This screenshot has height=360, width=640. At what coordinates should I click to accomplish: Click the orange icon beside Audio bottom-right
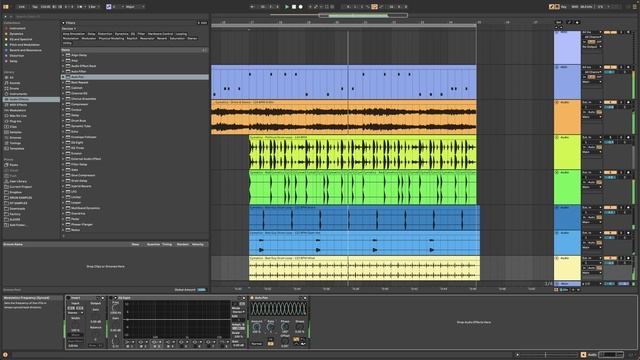click(583, 355)
